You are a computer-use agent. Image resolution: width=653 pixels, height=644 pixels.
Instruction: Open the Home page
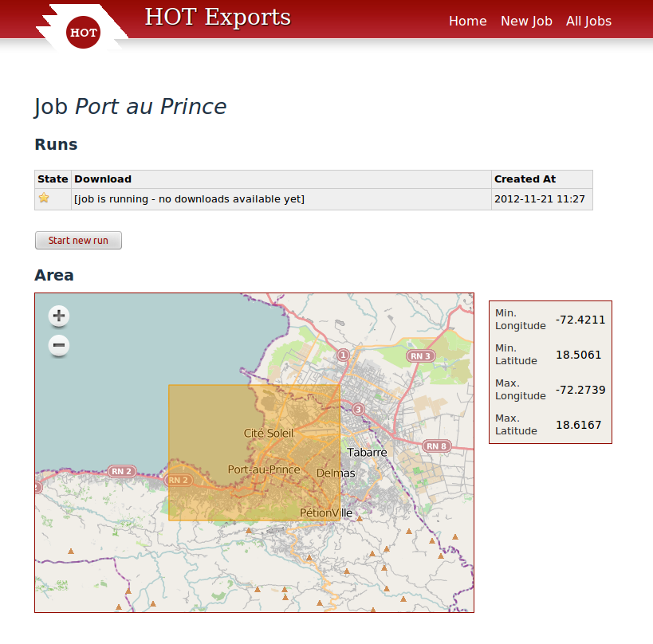(468, 21)
